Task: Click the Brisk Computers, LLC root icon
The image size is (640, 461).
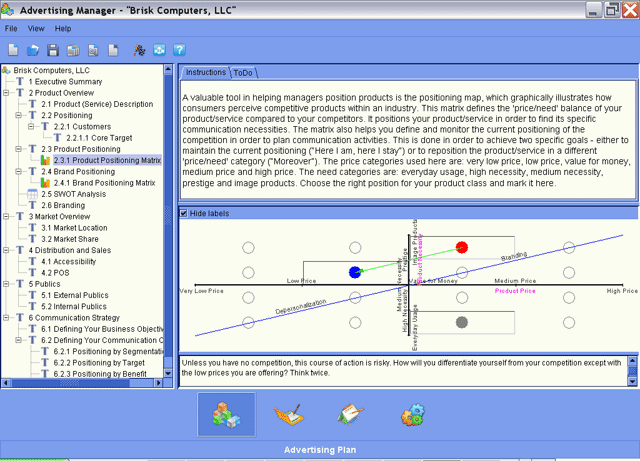Action: (x=6, y=70)
